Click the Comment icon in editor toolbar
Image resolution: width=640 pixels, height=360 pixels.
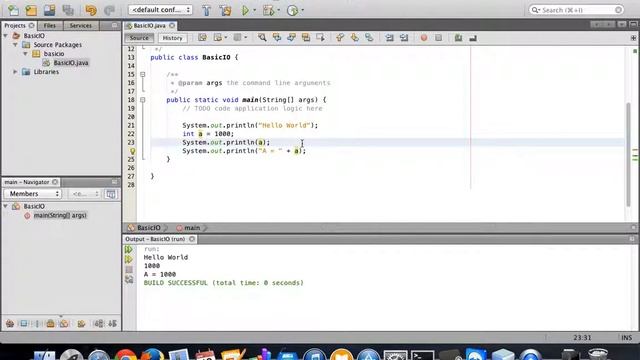[x=458, y=38]
